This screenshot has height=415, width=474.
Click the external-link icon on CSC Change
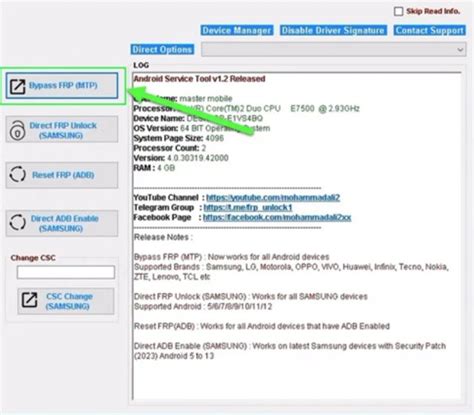(29, 300)
